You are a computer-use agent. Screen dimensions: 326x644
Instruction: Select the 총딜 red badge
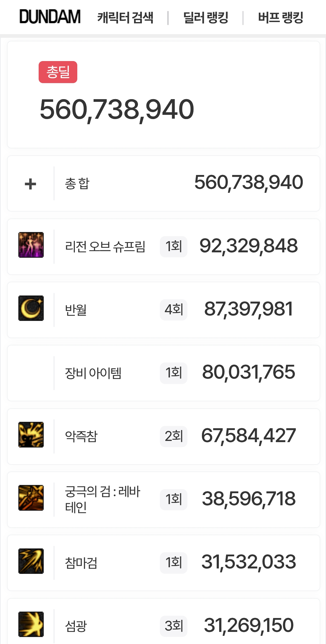[x=58, y=72]
